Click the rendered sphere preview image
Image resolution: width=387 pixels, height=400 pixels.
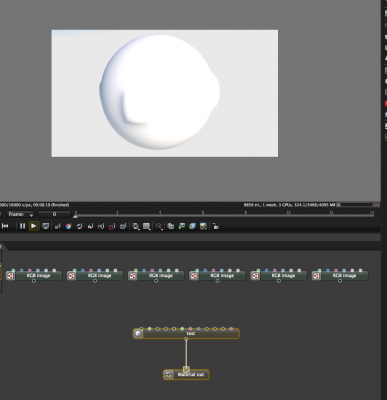165,93
